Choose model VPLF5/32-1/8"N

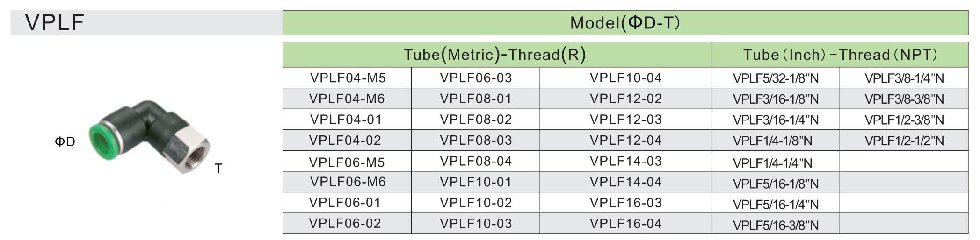pos(776,78)
